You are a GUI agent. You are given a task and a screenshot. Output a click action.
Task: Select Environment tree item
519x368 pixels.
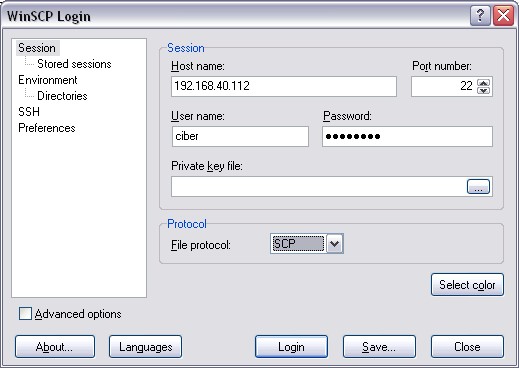pos(48,80)
